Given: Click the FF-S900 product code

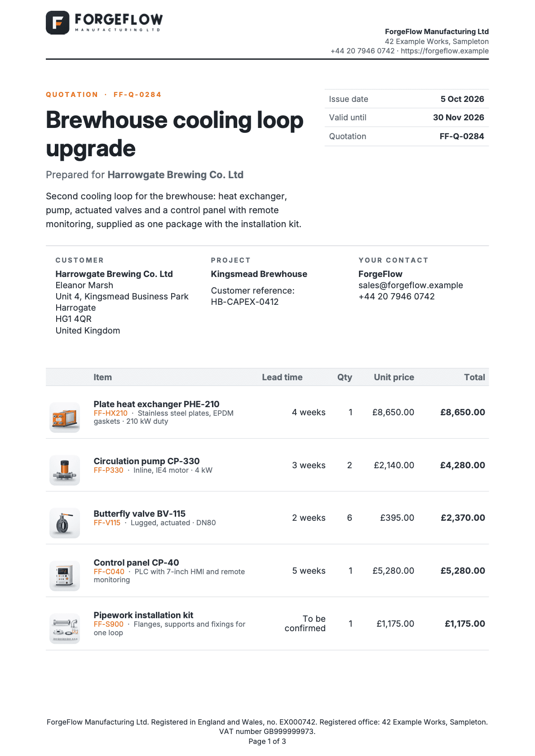Looking at the screenshot, I should (x=108, y=624).
